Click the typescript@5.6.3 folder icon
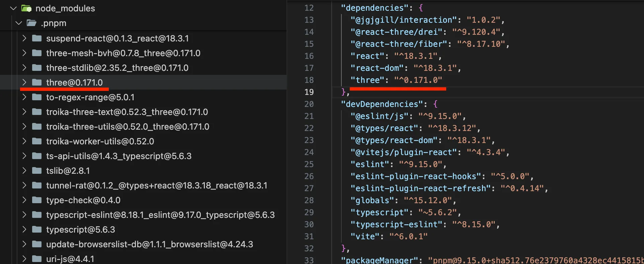 coord(37,230)
